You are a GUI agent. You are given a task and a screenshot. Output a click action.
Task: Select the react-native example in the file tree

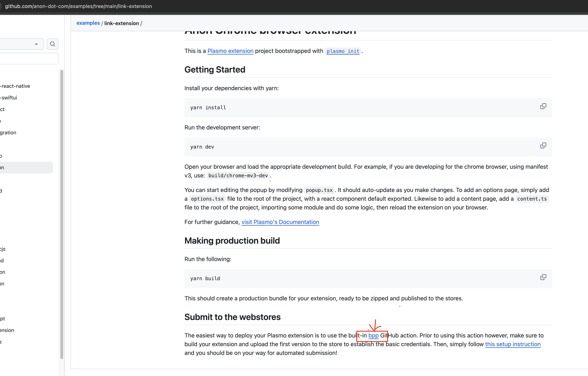(15, 86)
